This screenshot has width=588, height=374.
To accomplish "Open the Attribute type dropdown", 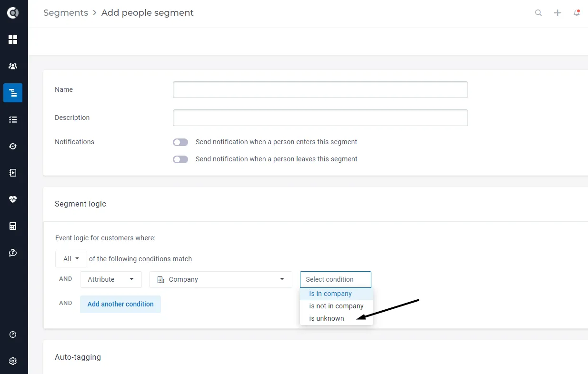I will 111,279.
